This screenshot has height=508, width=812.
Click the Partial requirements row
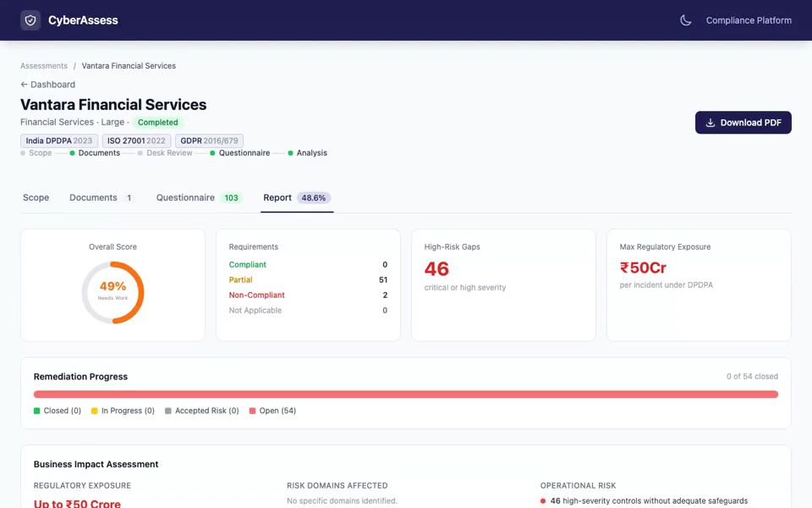[308, 280]
